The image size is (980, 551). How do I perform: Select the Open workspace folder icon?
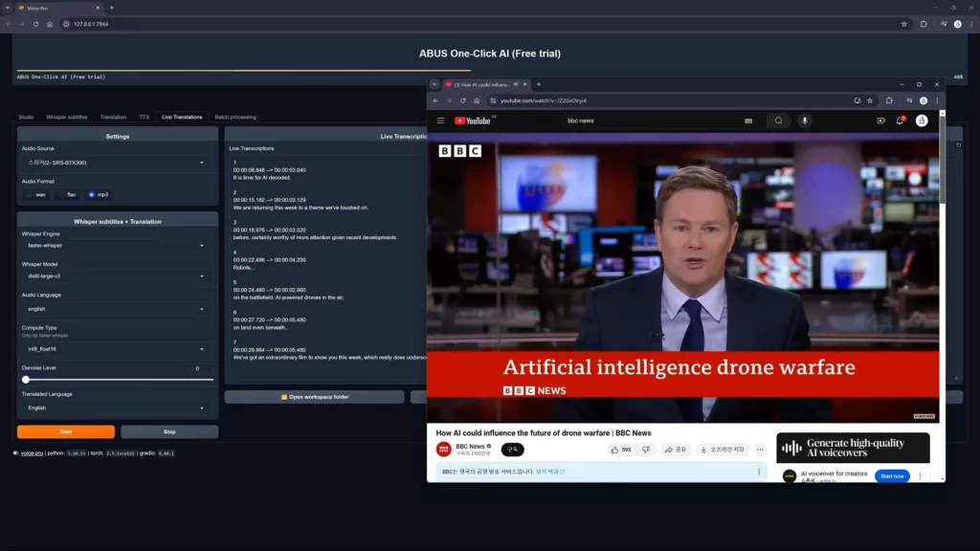coord(282,396)
